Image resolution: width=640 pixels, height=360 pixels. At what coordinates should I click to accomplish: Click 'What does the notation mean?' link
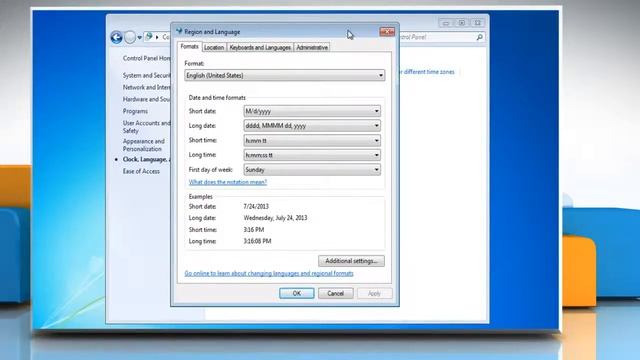(x=228, y=182)
